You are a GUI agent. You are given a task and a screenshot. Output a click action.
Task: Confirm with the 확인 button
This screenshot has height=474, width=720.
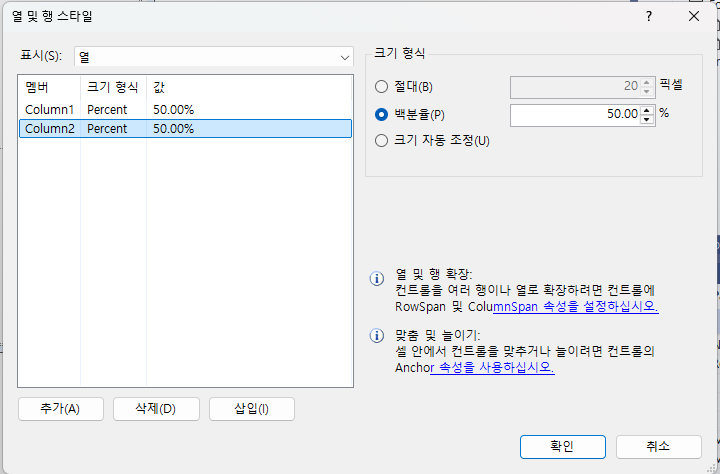562,446
